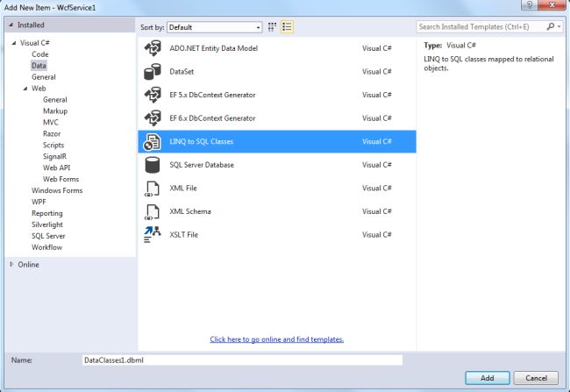
Task: Select Windows Forms category
Action: (x=57, y=190)
